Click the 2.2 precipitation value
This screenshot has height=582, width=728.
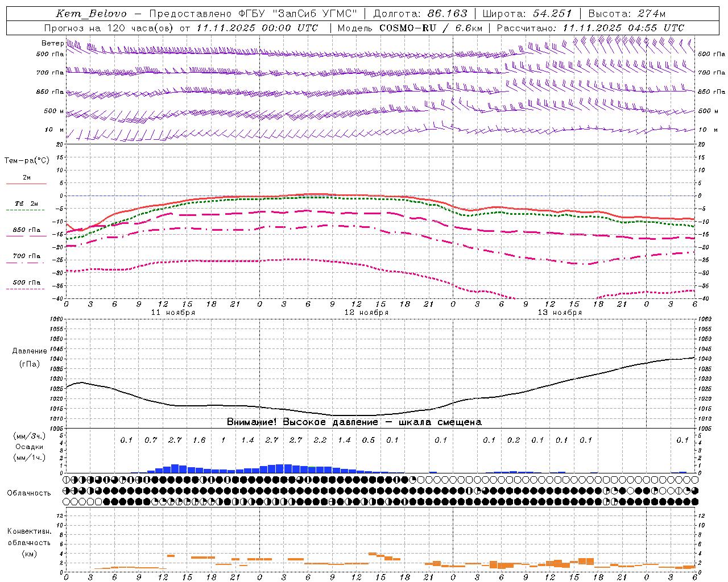(x=320, y=440)
